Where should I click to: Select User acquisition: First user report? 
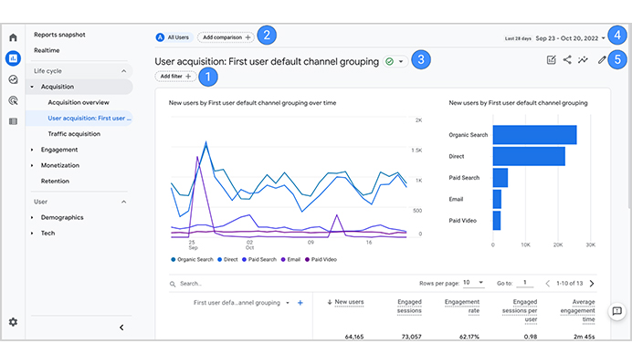point(90,118)
